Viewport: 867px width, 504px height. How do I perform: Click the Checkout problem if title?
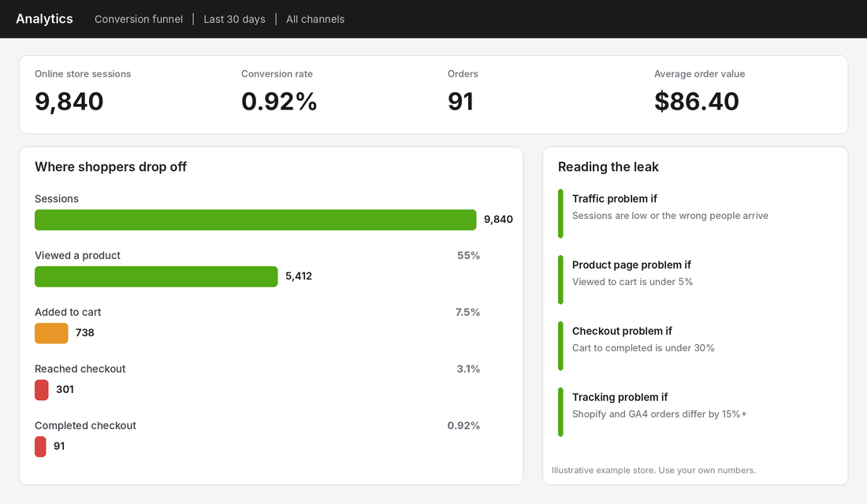pos(622,331)
